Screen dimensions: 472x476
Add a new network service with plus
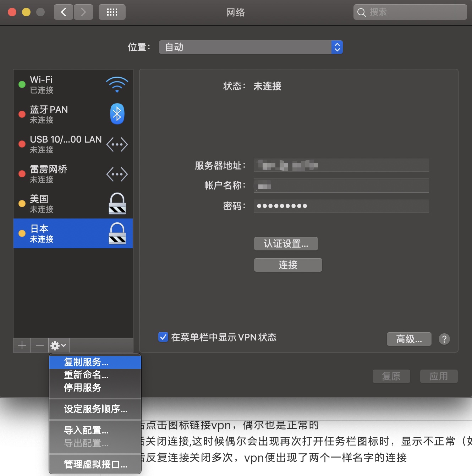pyautogui.click(x=22, y=345)
